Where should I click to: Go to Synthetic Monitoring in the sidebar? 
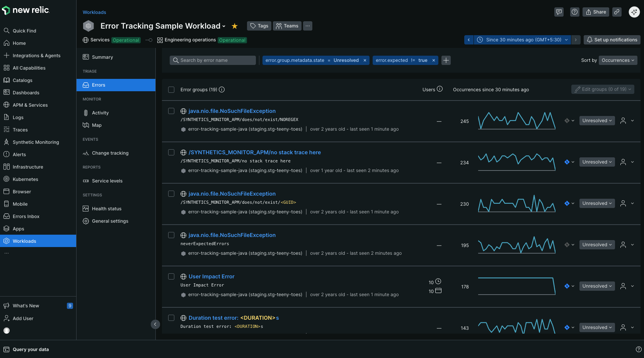coord(36,142)
